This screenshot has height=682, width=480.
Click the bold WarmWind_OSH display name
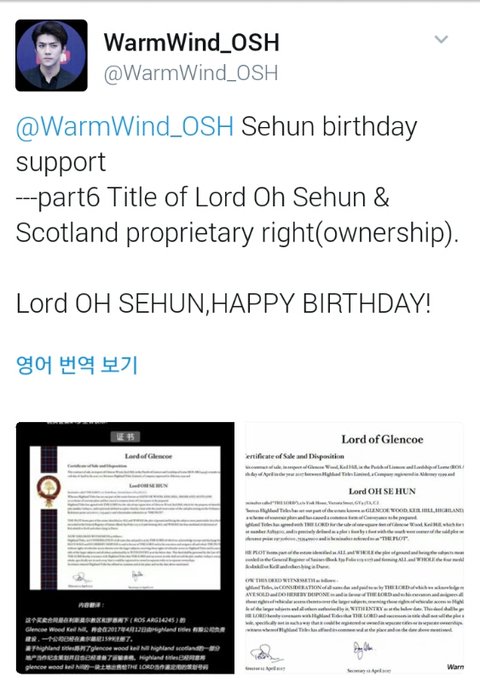pos(191,42)
